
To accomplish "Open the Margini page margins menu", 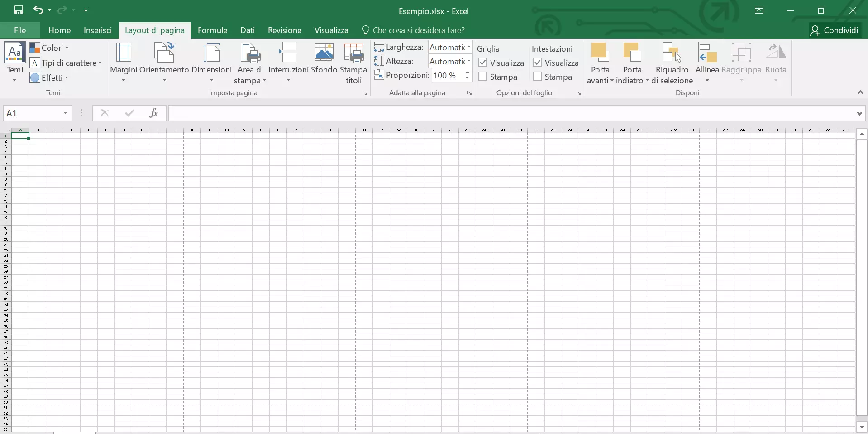I will 124,63.
